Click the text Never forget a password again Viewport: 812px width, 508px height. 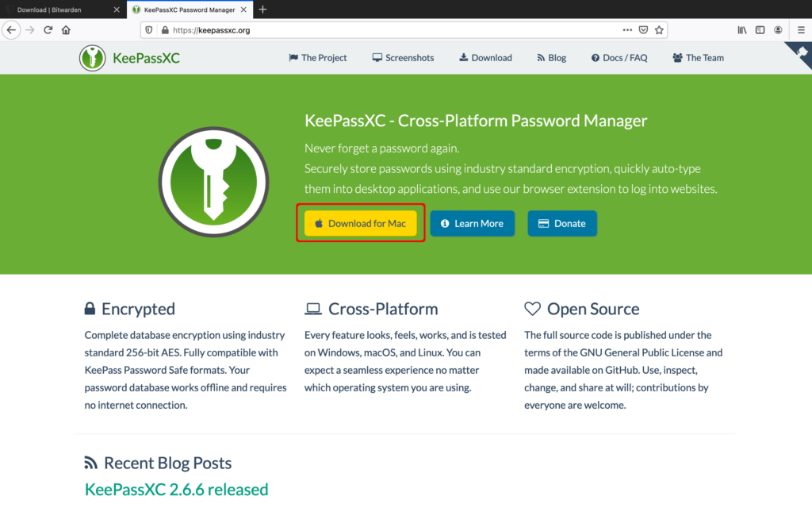[x=381, y=148]
